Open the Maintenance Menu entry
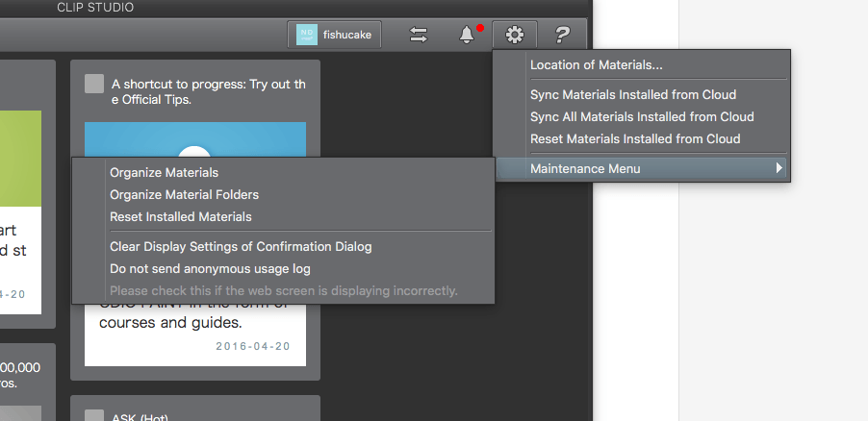This screenshot has height=421, width=868. 641,168
